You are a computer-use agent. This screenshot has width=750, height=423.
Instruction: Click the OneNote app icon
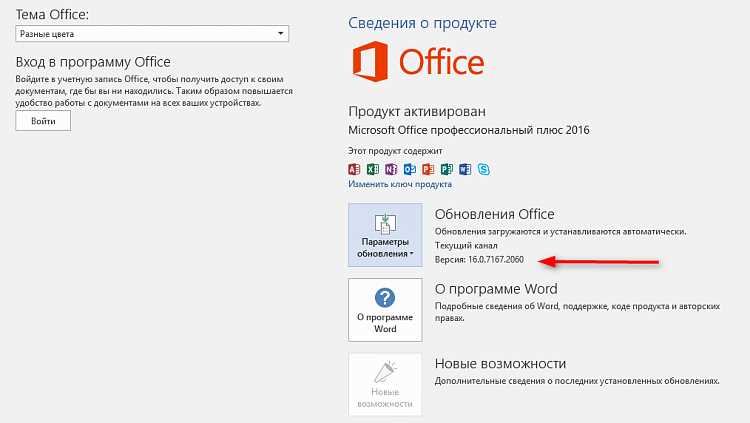[x=391, y=169]
